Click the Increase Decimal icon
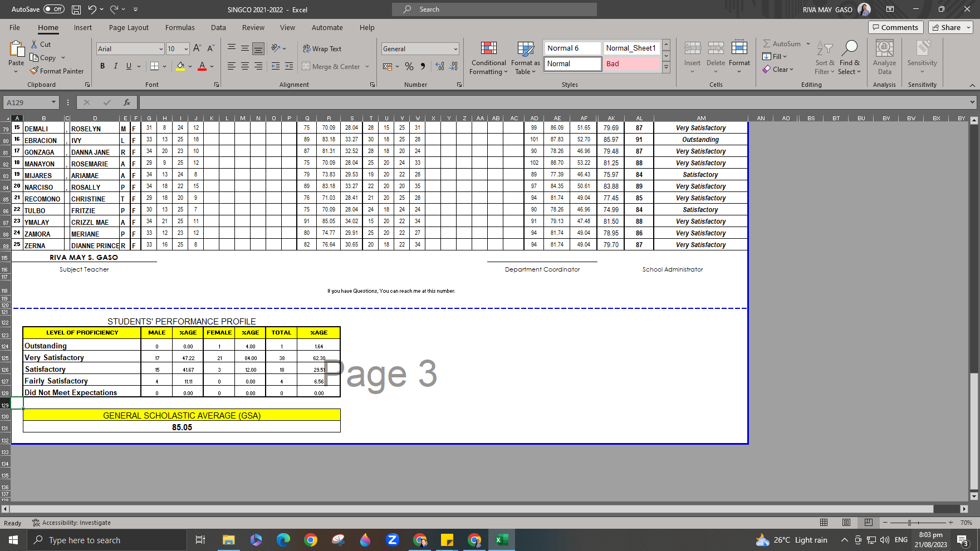Viewport: 980px width, 551px height. [x=440, y=66]
